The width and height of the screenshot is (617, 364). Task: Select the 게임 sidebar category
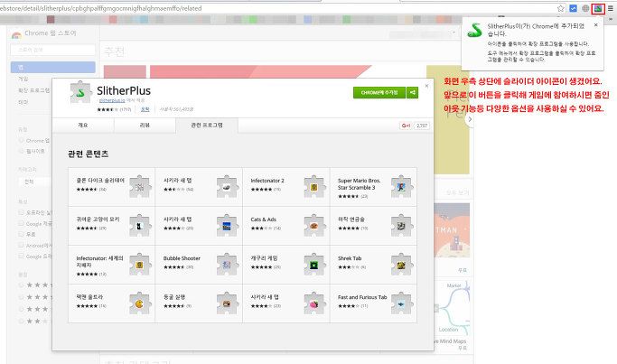[x=23, y=79]
